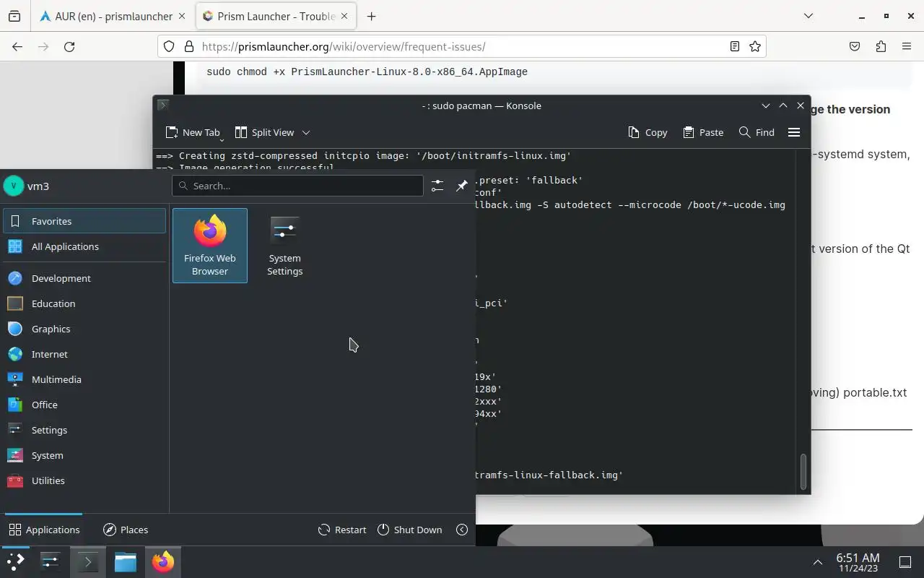Open the Settings category in launcher
The width and height of the screenshot is (924, 578).
click(x=85, y=430)
